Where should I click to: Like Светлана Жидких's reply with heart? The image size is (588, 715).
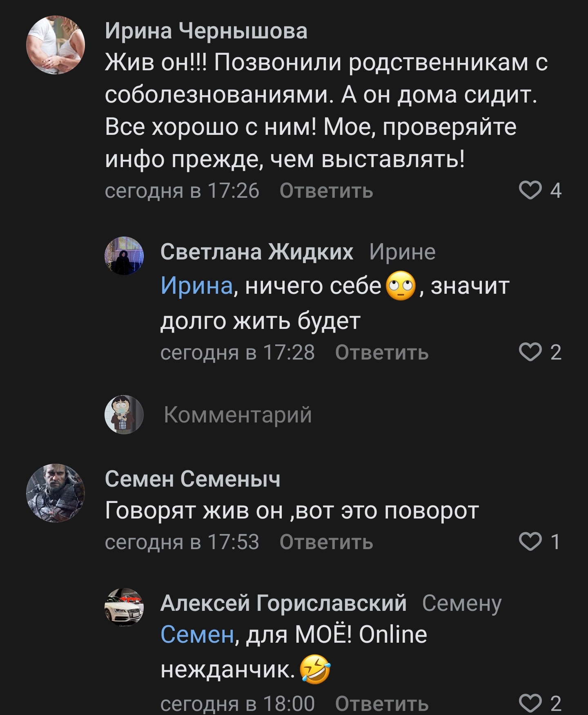pos(530,352)
